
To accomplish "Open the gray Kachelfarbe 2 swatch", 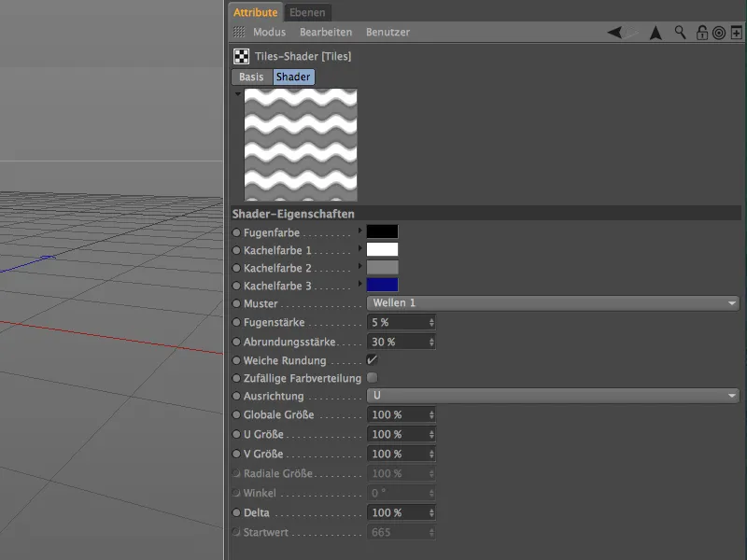I will tap(382, 267).
